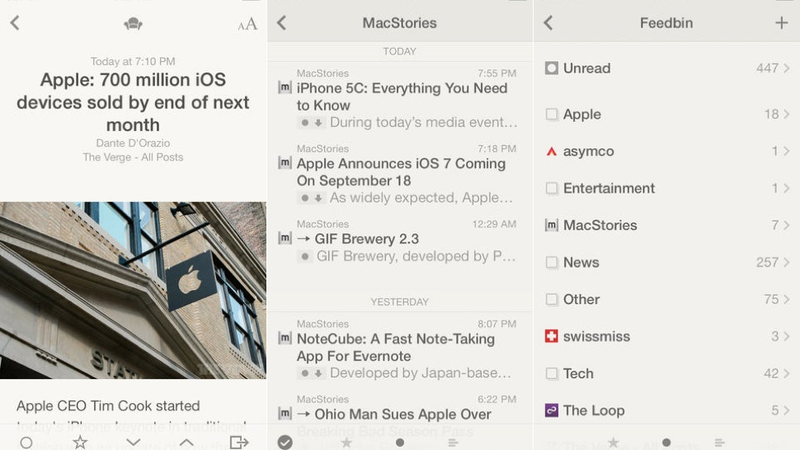Tap the Tech folder icon
800x450 pixels.
(x=552, y=373)
